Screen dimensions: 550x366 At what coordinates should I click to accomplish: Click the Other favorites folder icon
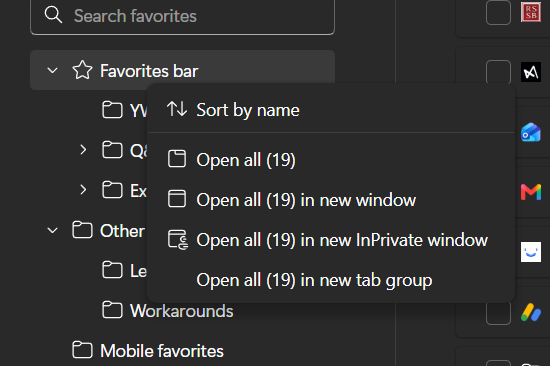pyautogui.click(x=82, y=230)
